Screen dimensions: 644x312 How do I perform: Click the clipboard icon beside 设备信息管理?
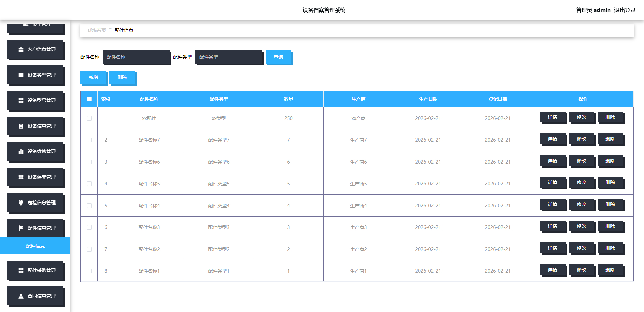tap(21, 126)
